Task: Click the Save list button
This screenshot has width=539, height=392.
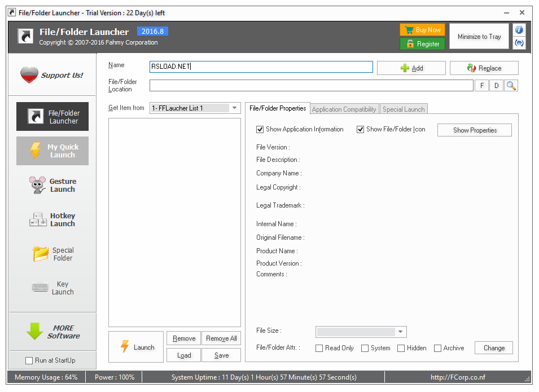Action: click(221, 355)
